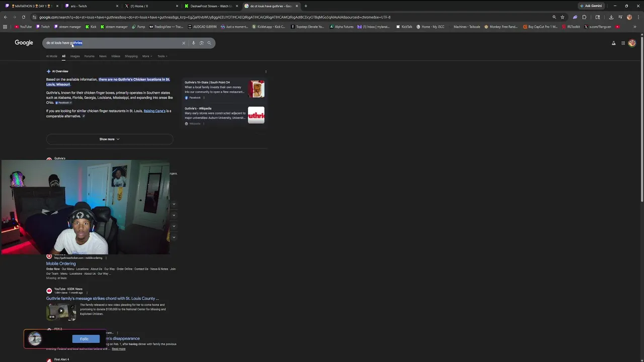Bookmark this page with the star icon
Screen dimensions: 644x362
(x=562, y=17)
